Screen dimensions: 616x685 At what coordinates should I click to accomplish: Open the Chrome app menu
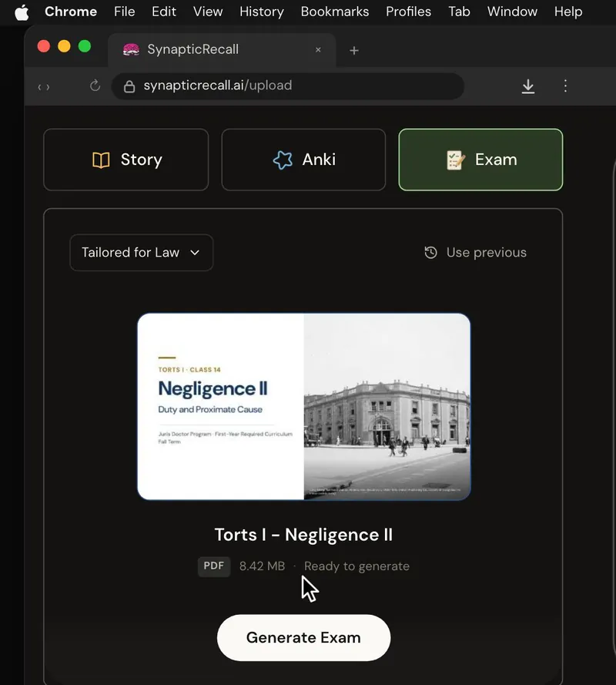71,12
